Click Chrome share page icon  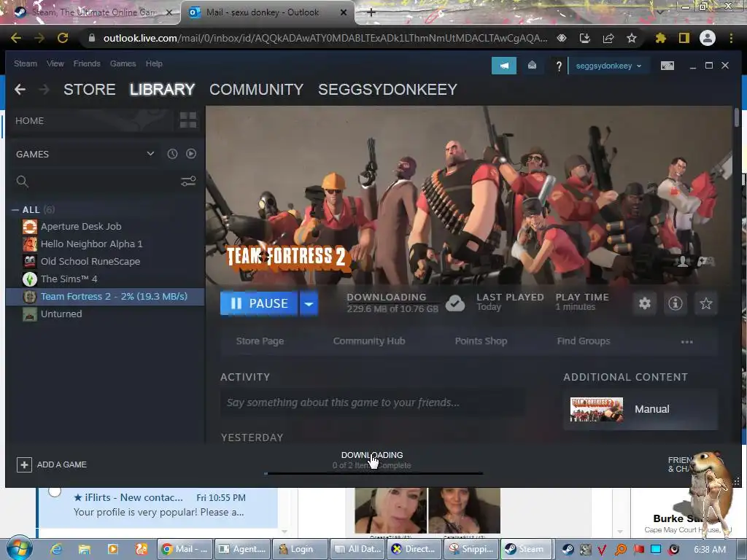click(x=608, y=38)
